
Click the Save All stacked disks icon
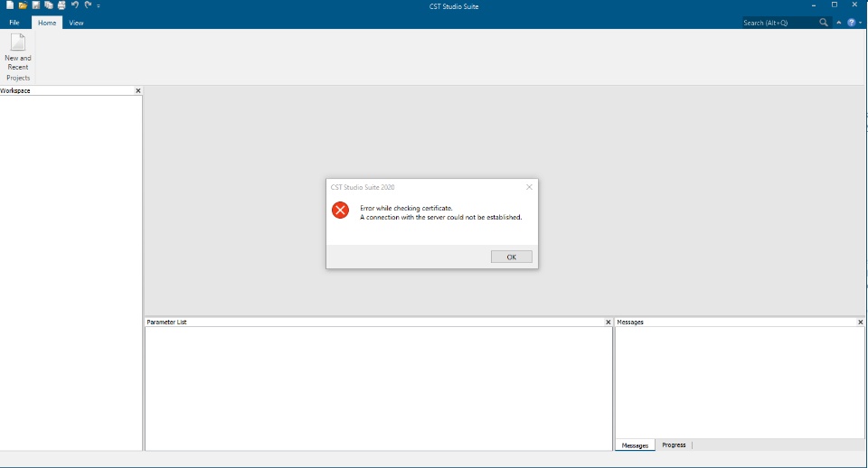[x=49, y=5]
